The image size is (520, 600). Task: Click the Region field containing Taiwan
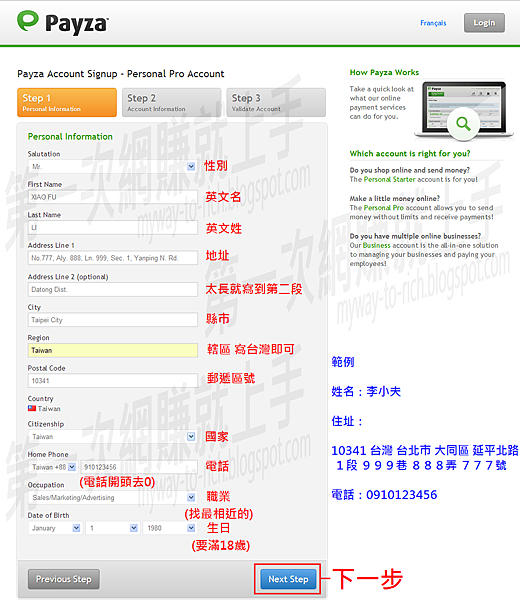click(x=112, y=350)
